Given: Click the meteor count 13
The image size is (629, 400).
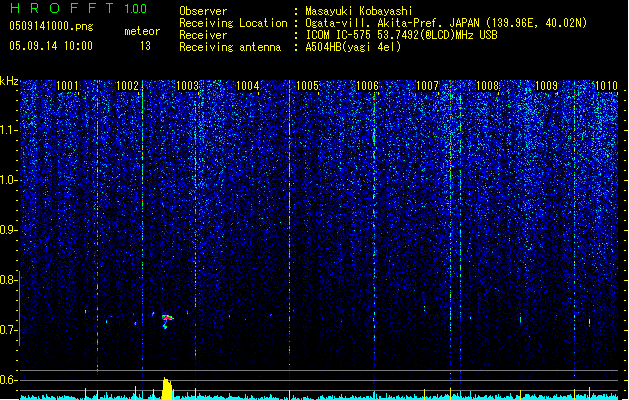Looking at the screenshot, I should click(145, 46).
